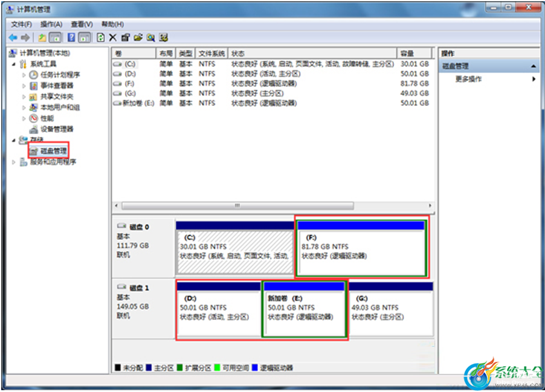Open the 文件(F) menu
545x392 pixels.
coord(22,24)
